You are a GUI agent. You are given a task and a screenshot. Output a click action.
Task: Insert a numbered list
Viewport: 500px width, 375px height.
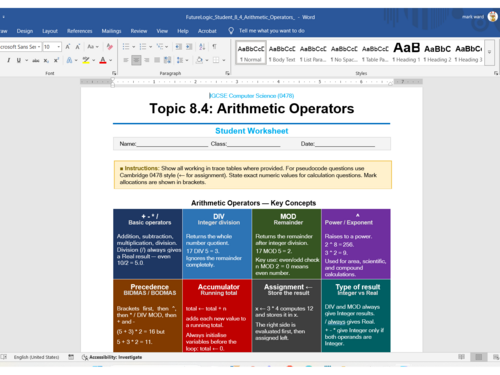pos(143,47)
